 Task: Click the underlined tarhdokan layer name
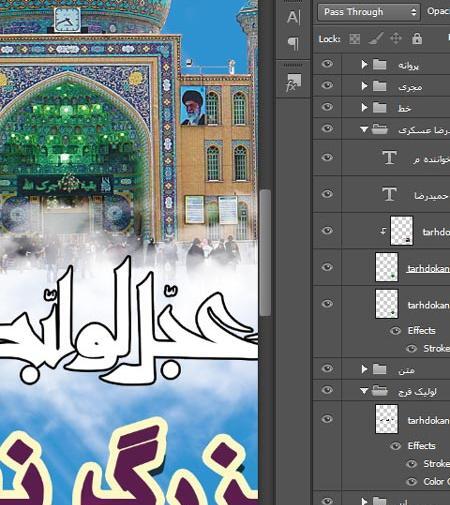tap(428, 268)
